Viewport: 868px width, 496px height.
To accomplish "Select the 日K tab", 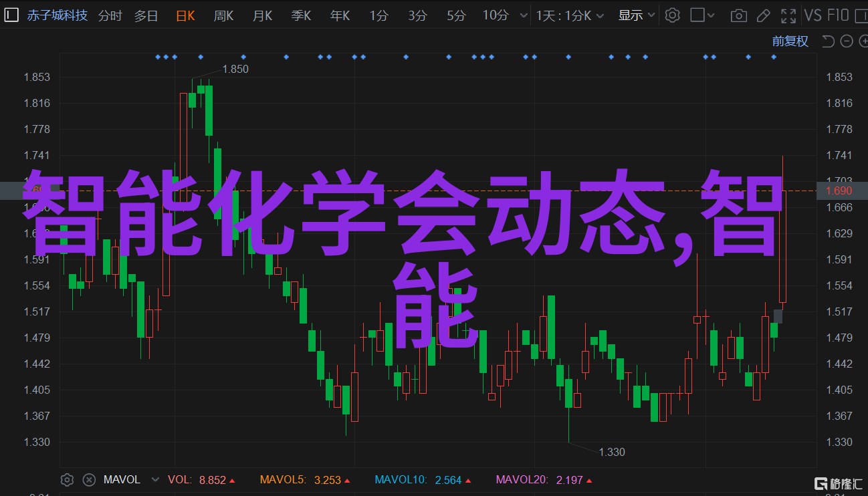I will [185, 15].
